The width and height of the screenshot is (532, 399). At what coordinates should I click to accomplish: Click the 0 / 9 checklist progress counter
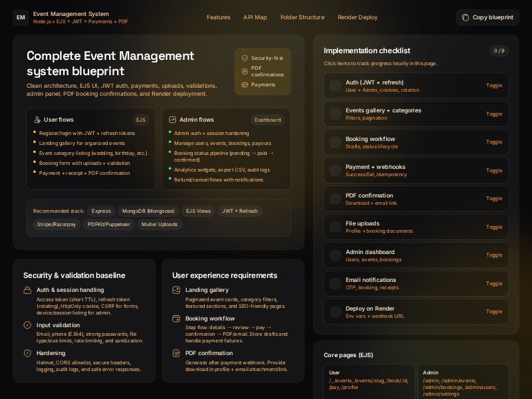point(499,51)
